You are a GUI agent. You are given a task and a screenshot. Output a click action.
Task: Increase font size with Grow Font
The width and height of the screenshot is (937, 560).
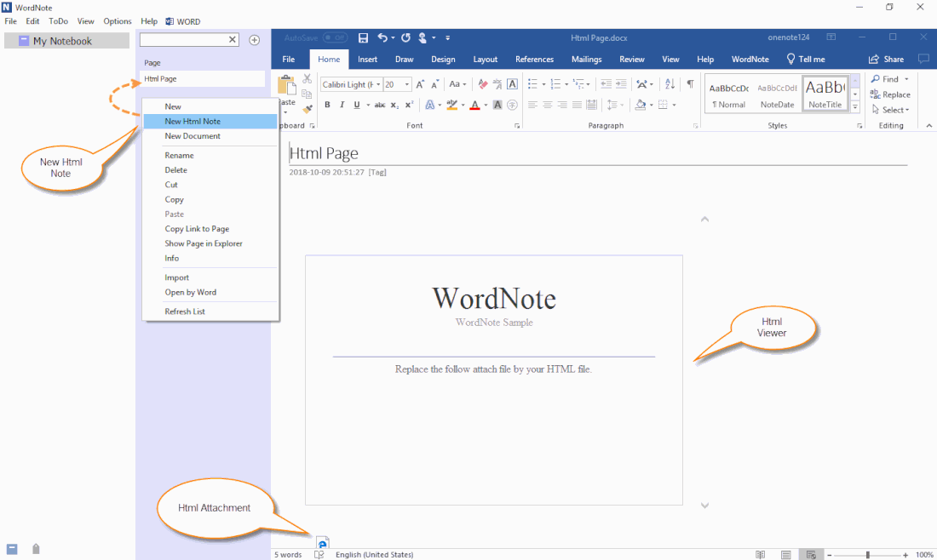tap(420, 84)
